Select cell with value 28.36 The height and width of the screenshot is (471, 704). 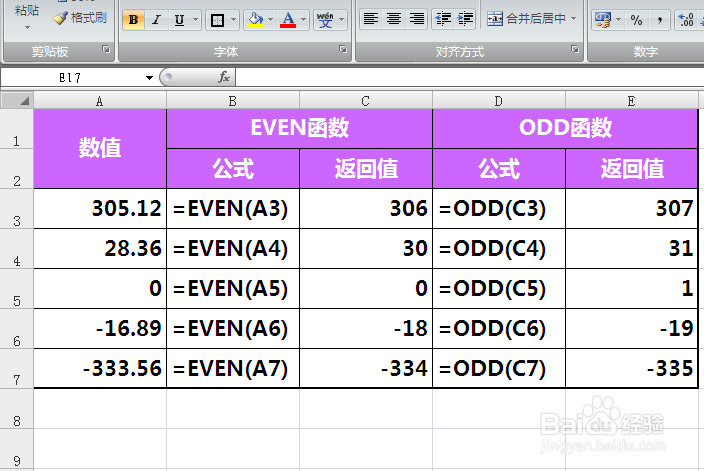[100, 248]
